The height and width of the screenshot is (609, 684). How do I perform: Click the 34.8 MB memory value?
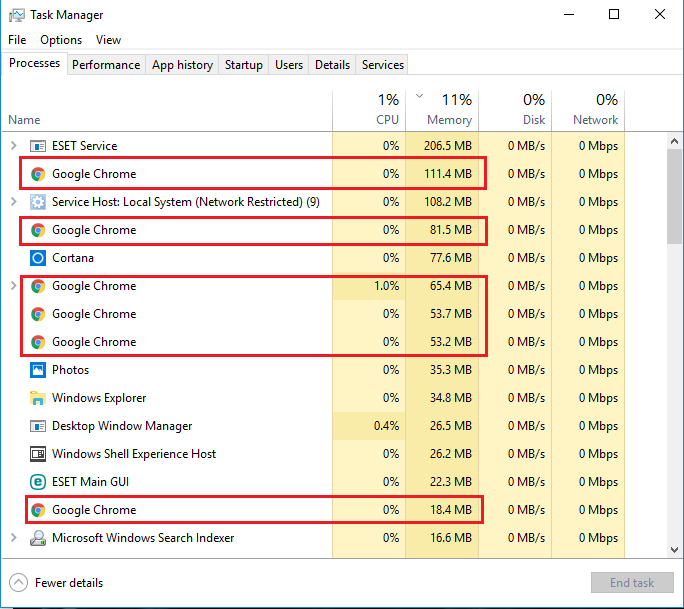pyautogui.click(x=451, y=398)
